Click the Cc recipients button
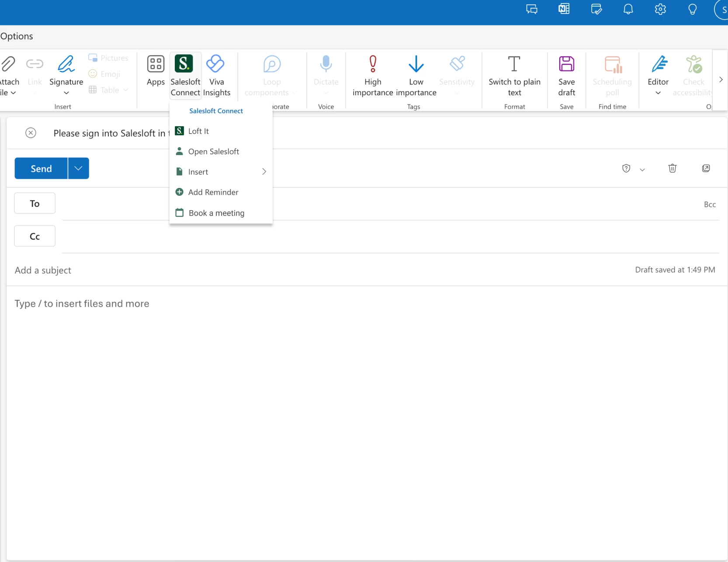 [x=35, y=236]
